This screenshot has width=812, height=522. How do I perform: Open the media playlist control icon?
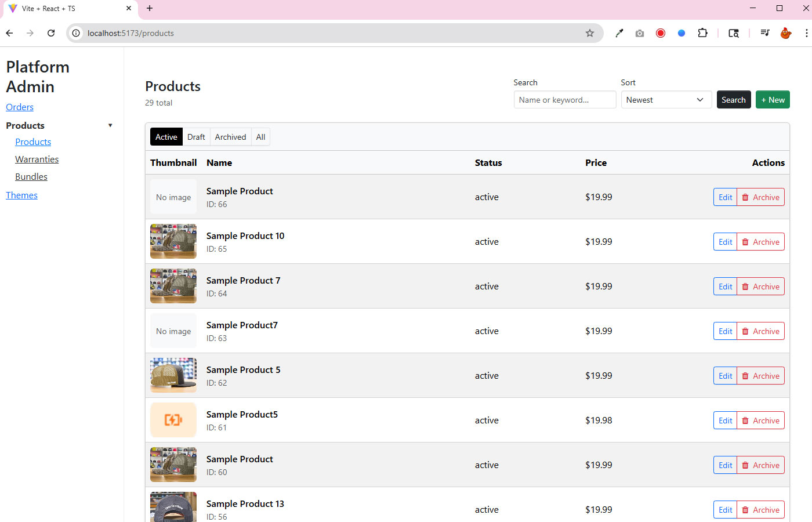[x=765, y=33]
